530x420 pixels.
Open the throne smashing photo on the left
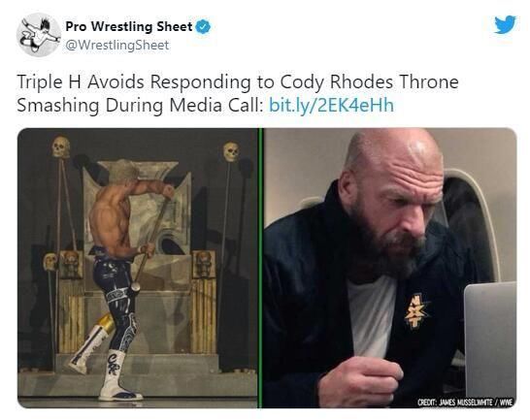pyautogui.click(x=138, y=268)
